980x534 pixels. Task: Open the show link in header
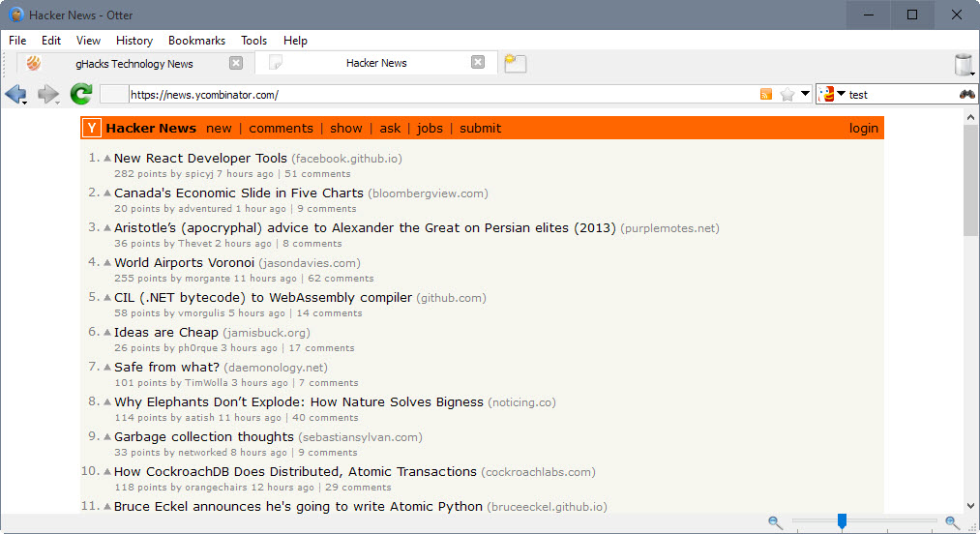click(x=346, y=129)
